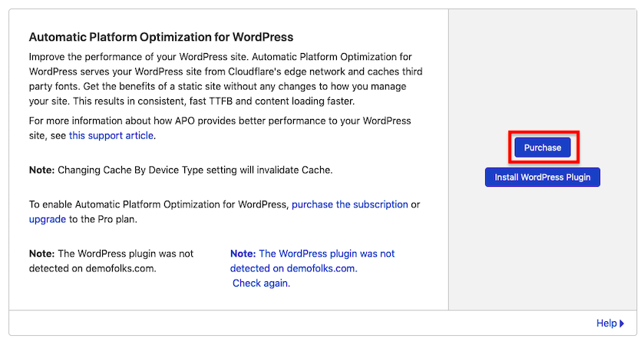Click the black 'plugin was not detected' note
The height and width of the screenshot is (342, 644).
(x=111, y=261)
